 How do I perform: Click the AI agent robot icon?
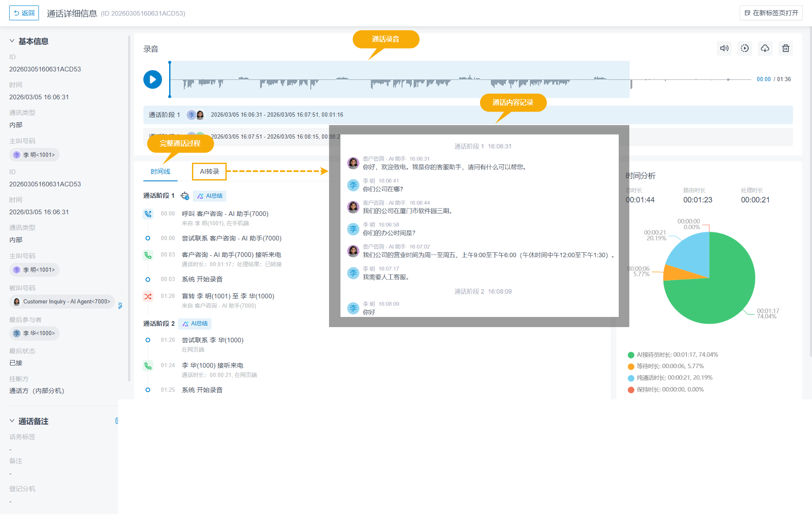point(185,196)
